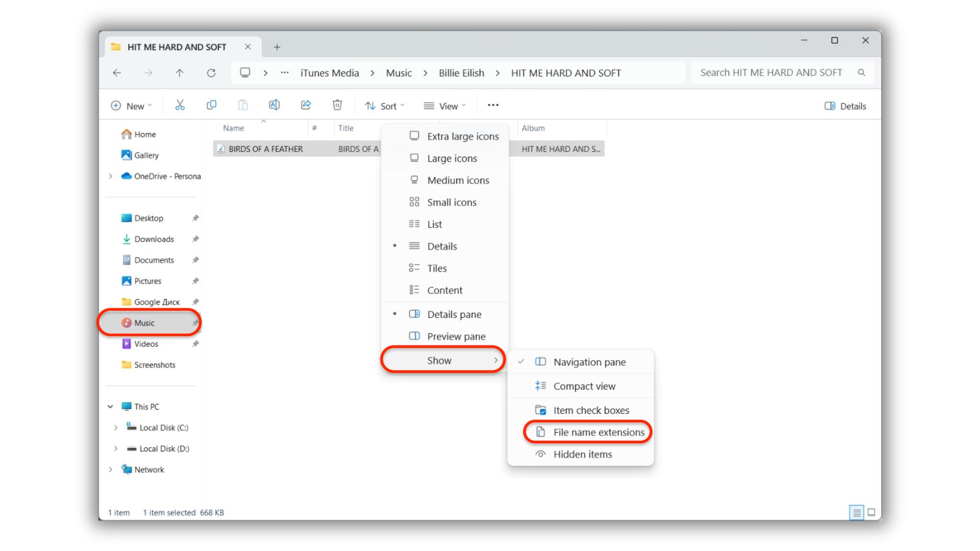Go back with the left arrow
The width and height of the screenshot is (980, 551).
click(x=117, y=73)
